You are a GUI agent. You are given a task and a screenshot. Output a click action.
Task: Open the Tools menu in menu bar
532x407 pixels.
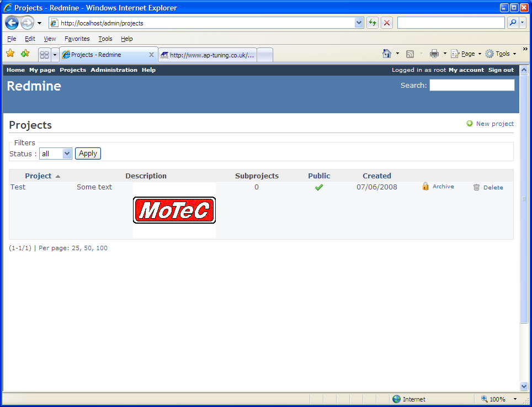tap(105, 39)
